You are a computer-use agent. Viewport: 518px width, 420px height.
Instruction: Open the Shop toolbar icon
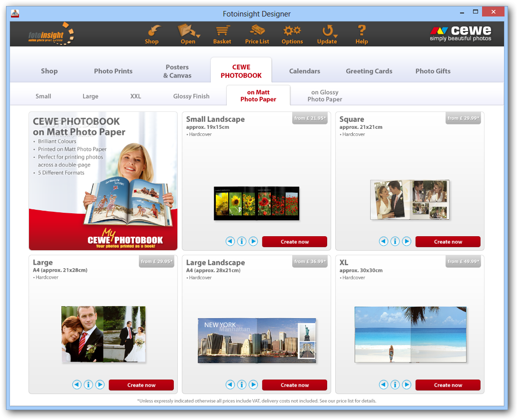[x=152, y=34]
